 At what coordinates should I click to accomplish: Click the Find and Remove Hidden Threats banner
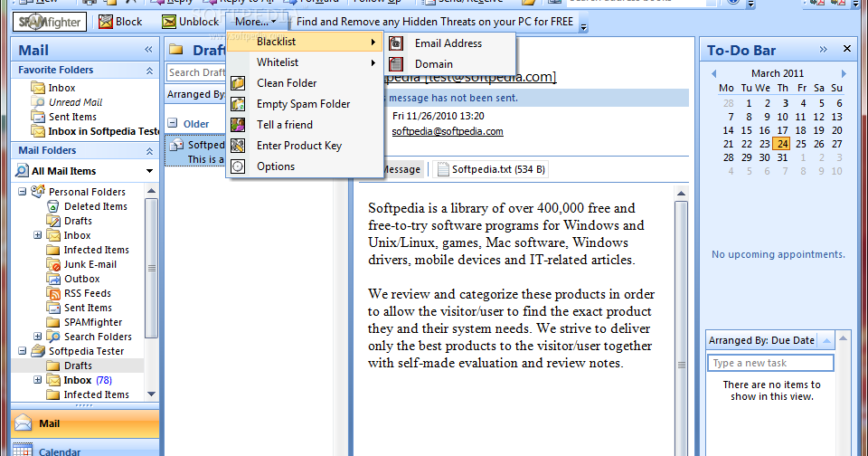point(435,22)
